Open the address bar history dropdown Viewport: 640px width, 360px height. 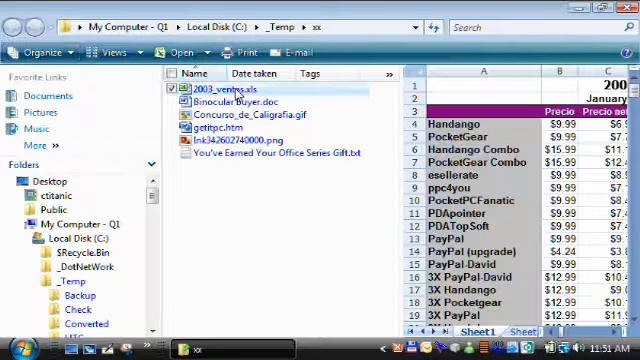coord(416,28)
